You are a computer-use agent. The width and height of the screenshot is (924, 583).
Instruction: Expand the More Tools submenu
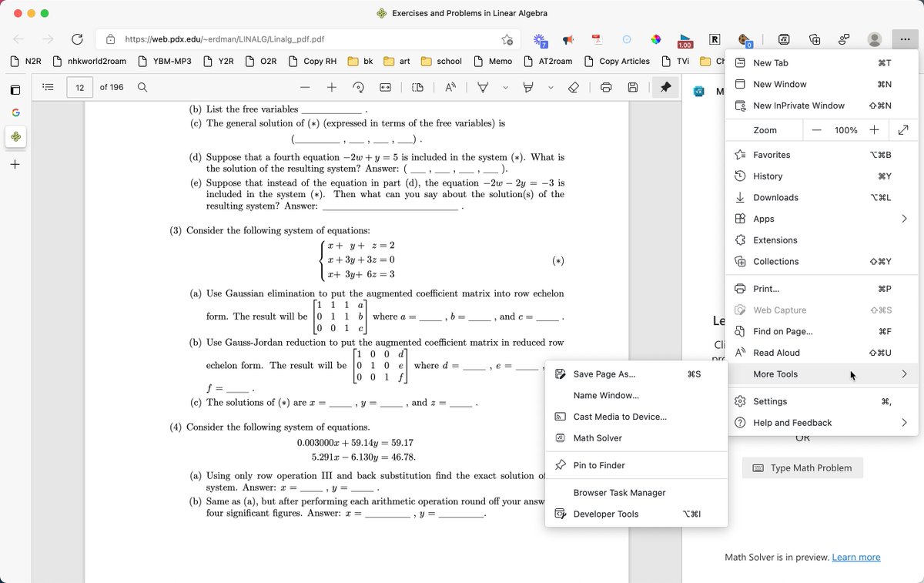pos(822,374)
